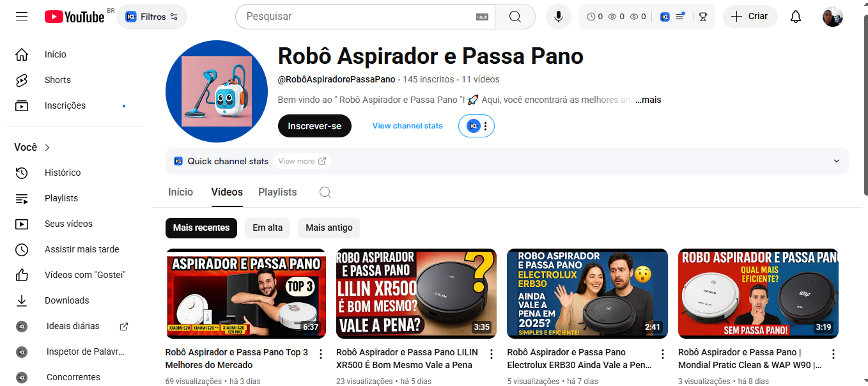Open Inspetor de Palavras entry
Image resolution: width=868 pixels, height=386 pixels.
click(75, 351)
